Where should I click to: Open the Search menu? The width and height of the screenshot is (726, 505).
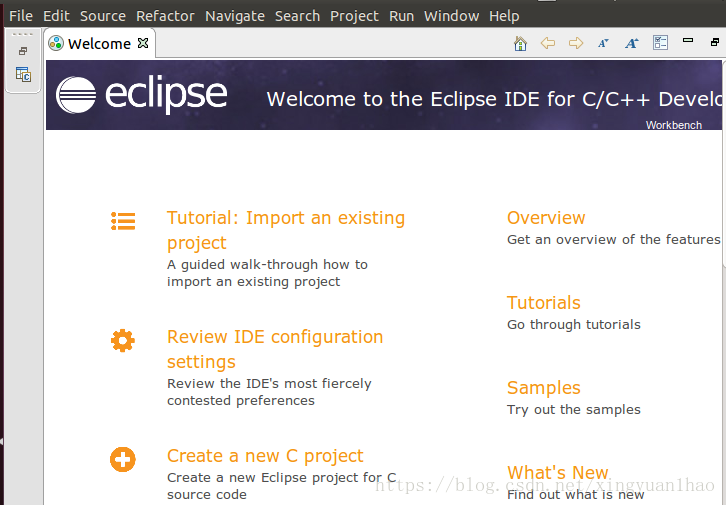click(x=297, y=16)
